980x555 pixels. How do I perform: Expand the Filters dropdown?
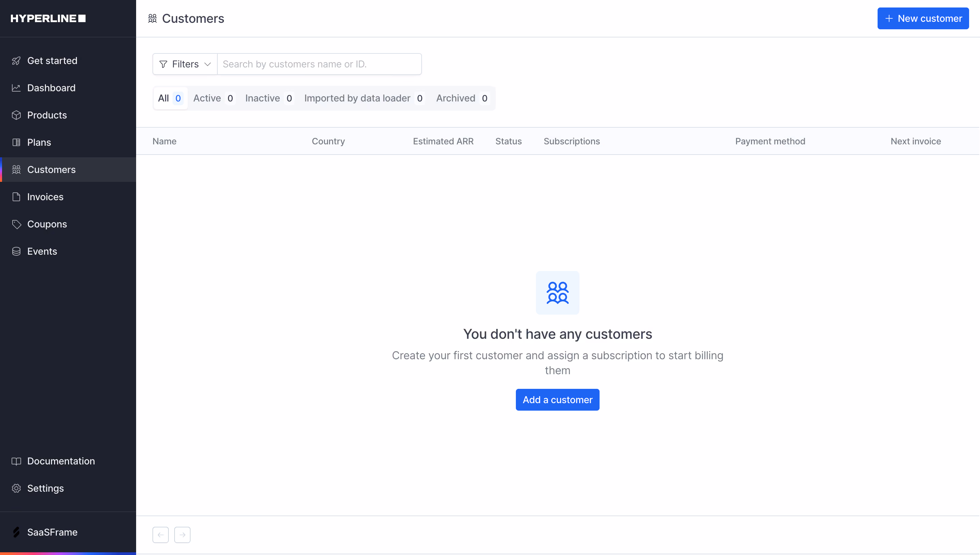pyautogui.click(x=185, y=64)
